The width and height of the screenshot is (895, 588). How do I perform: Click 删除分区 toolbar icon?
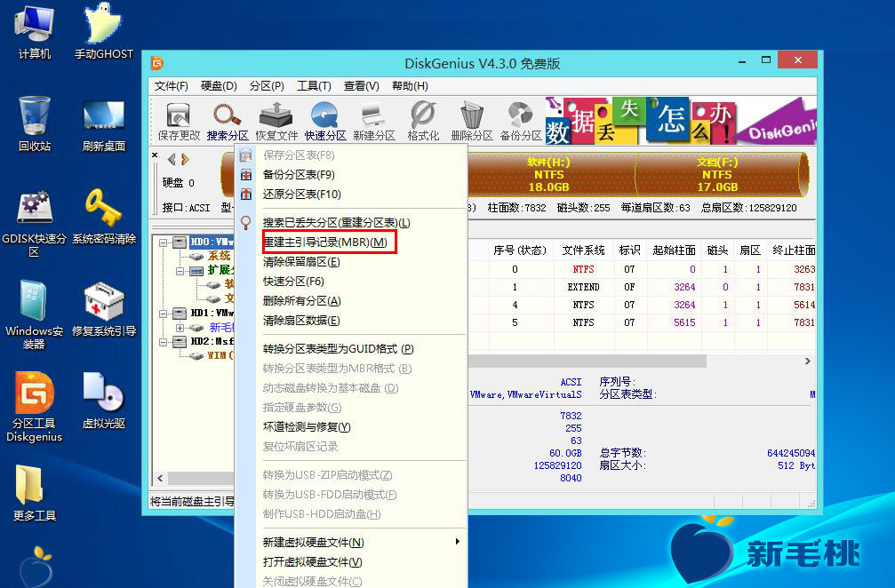click(471, 122)
